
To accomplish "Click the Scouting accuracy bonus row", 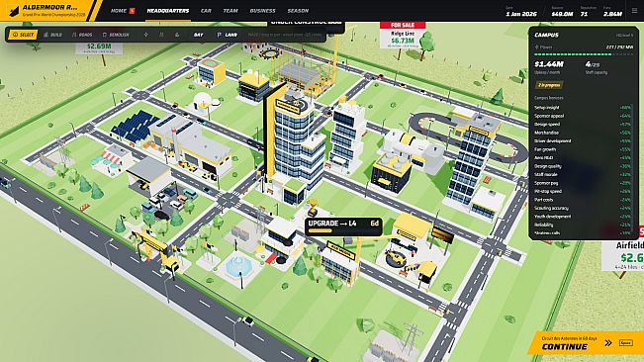I will click(x=583, y=208).
